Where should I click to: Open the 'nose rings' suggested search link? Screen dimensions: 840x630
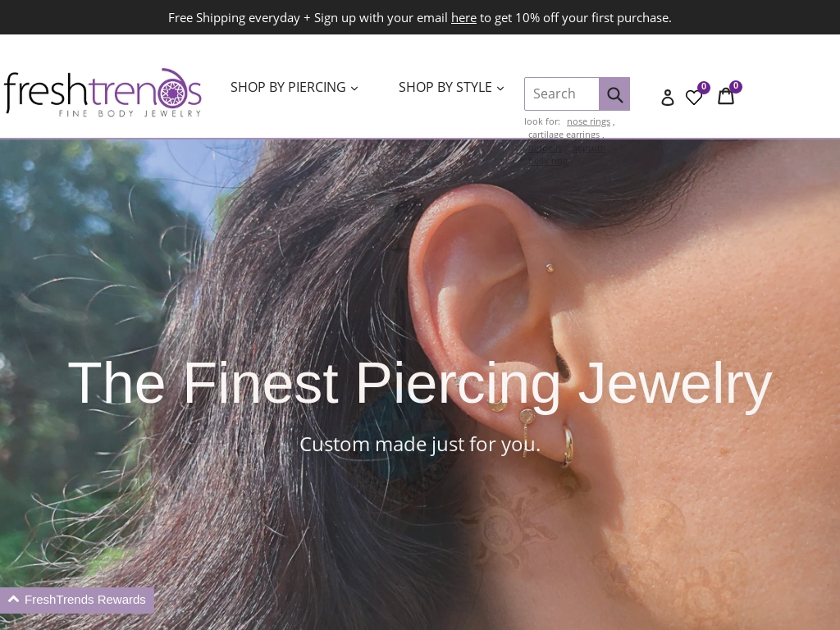(x=588, y=121)
